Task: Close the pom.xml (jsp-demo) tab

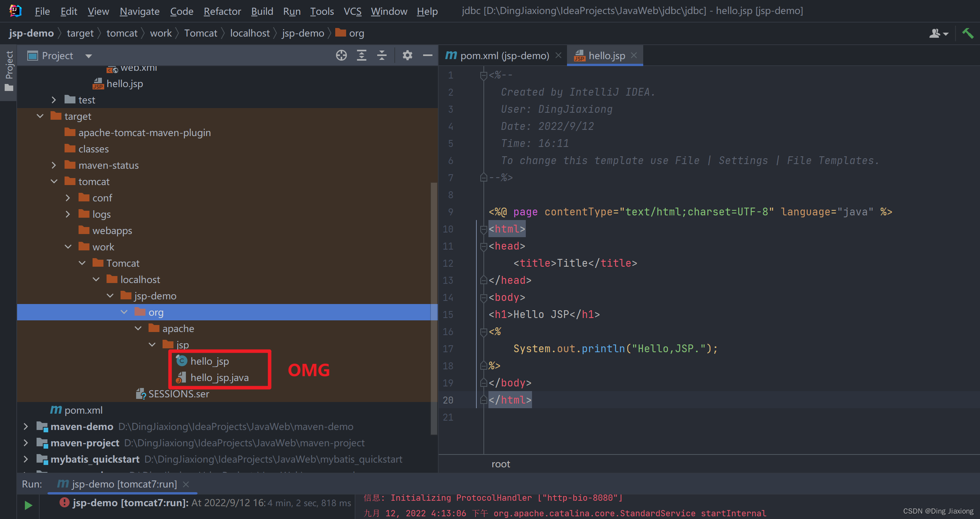Action: [558, 56]
